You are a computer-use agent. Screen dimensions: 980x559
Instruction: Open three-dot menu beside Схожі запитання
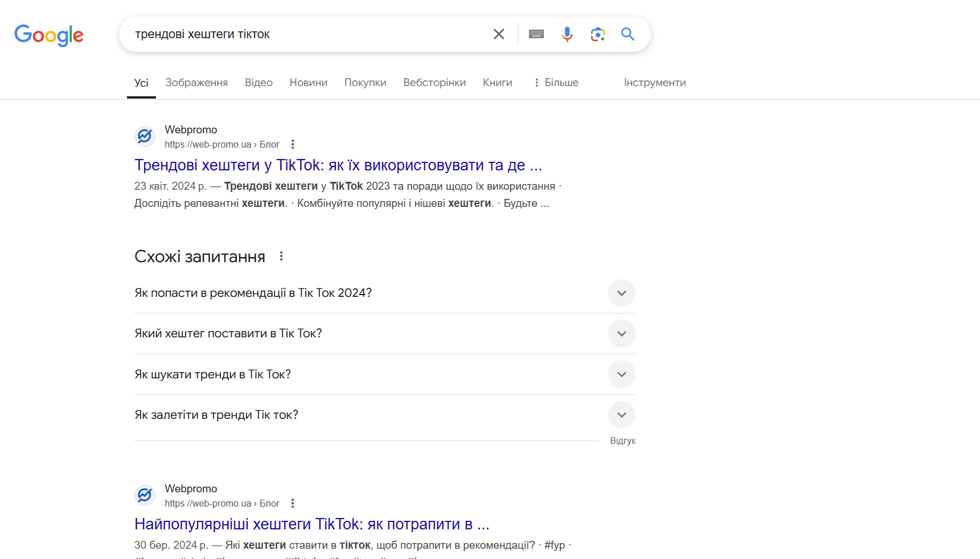[281, 256]
